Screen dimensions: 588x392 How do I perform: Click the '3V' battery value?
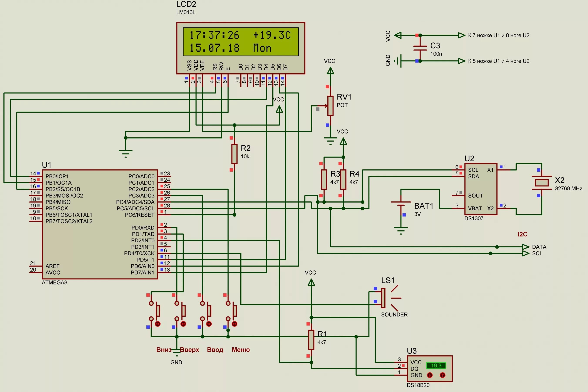tap(417, 214)
